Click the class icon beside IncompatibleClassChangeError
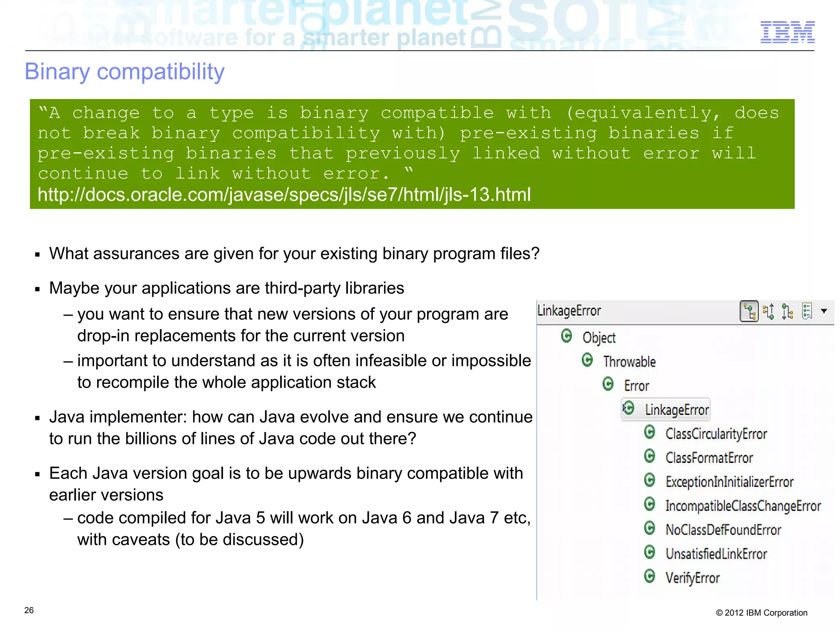The width and height of the screenshot is (840, 630). [650, 504]
